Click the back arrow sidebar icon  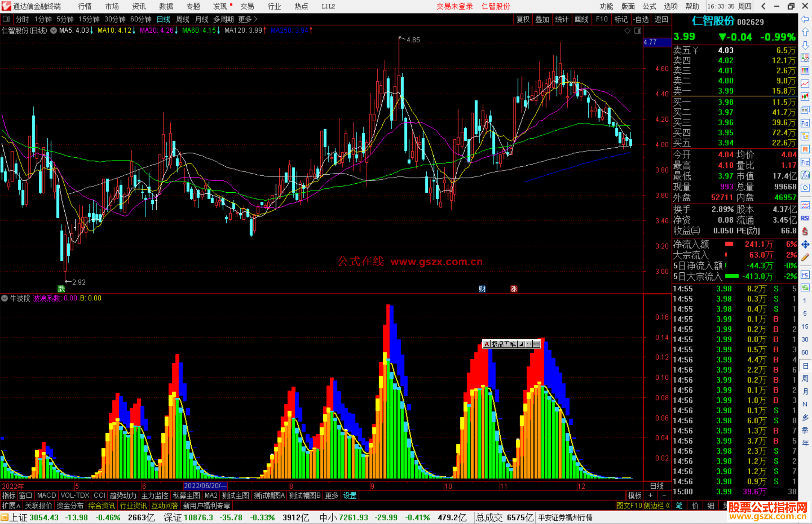(805, 19)
